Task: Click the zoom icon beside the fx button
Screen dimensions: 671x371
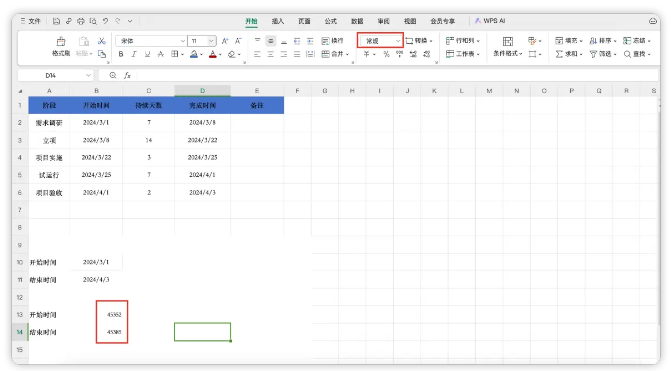Action: 113,75
